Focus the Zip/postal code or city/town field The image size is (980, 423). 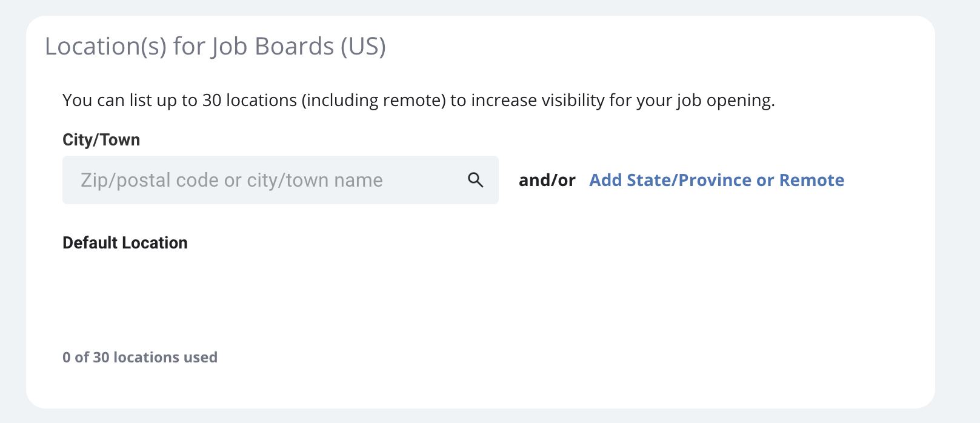click(281, 180)
